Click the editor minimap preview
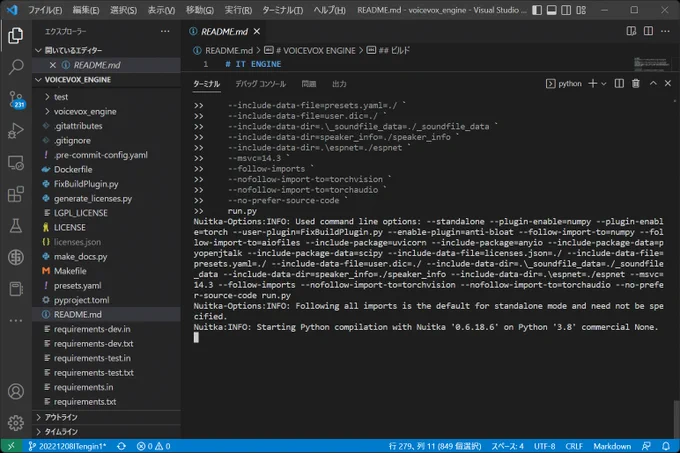 click(x=651, y=64)
